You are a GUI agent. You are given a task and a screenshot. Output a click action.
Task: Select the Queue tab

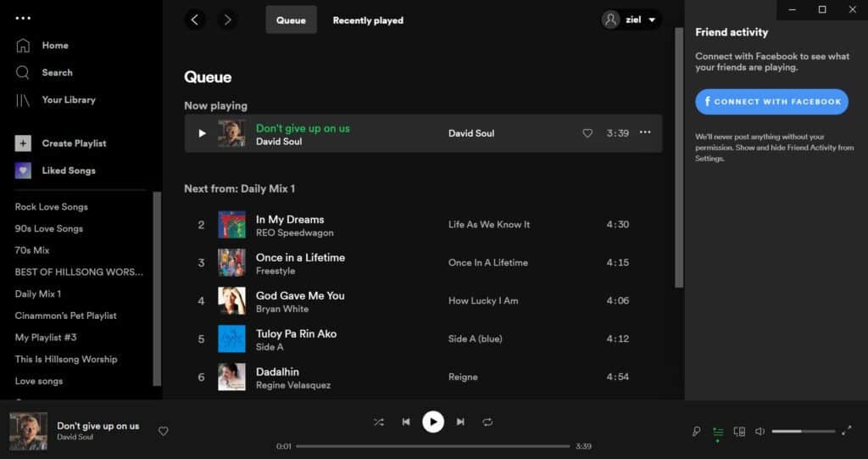[x=292, y=20]
